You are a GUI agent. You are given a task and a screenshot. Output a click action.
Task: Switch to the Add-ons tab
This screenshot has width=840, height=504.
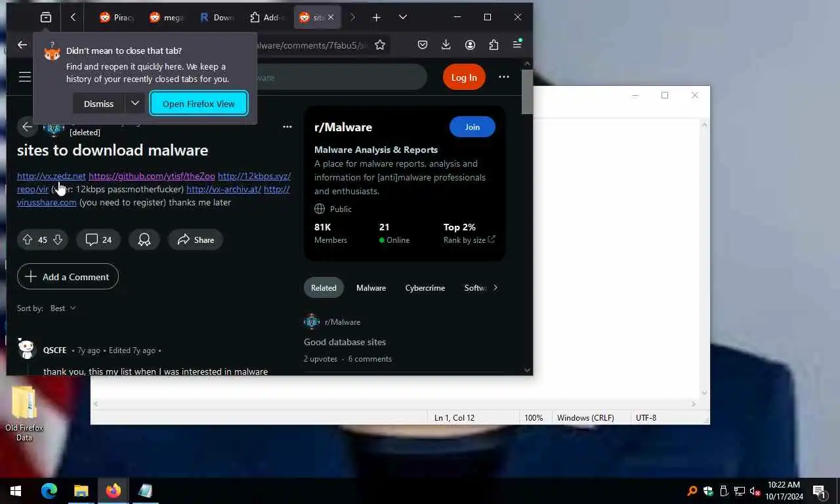tap(266, 18)
